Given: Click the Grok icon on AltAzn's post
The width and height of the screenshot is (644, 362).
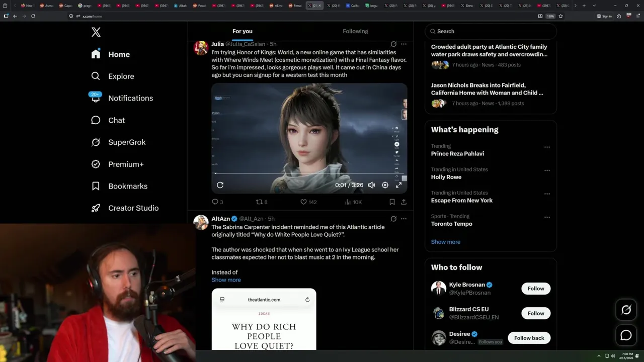Looking at the screenshot, I should pos(393,219).
